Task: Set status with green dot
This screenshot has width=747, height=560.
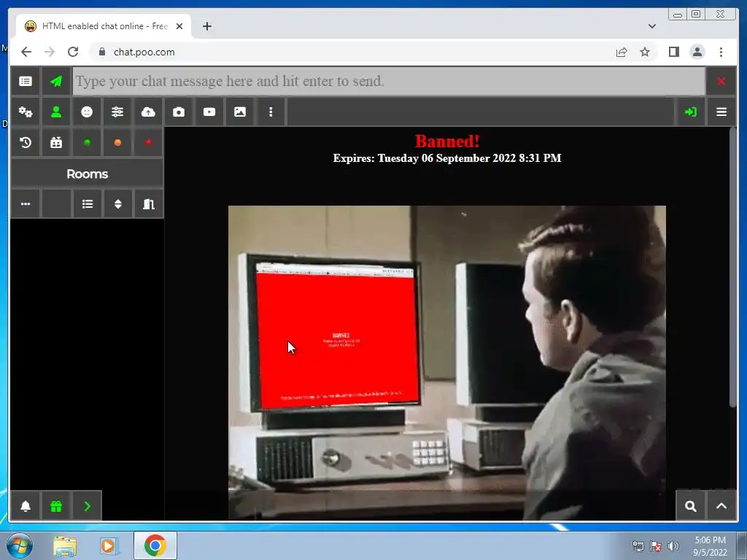Action: 87,142
